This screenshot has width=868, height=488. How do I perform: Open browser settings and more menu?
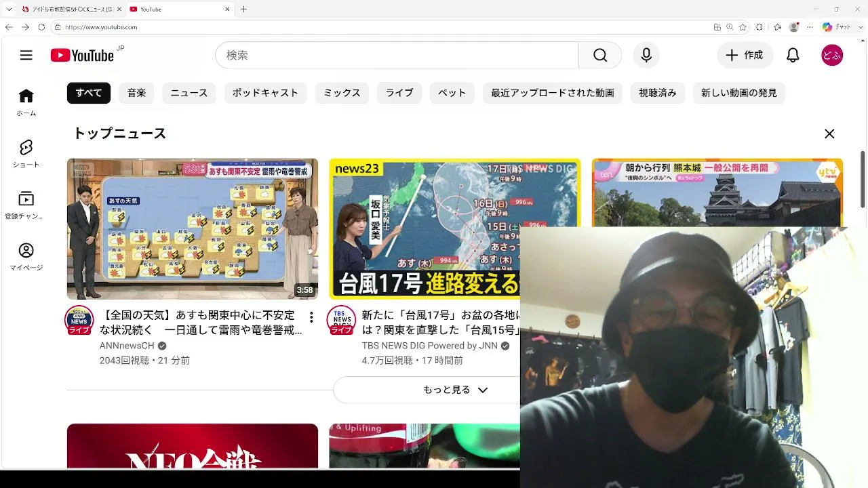pos(810,27)
